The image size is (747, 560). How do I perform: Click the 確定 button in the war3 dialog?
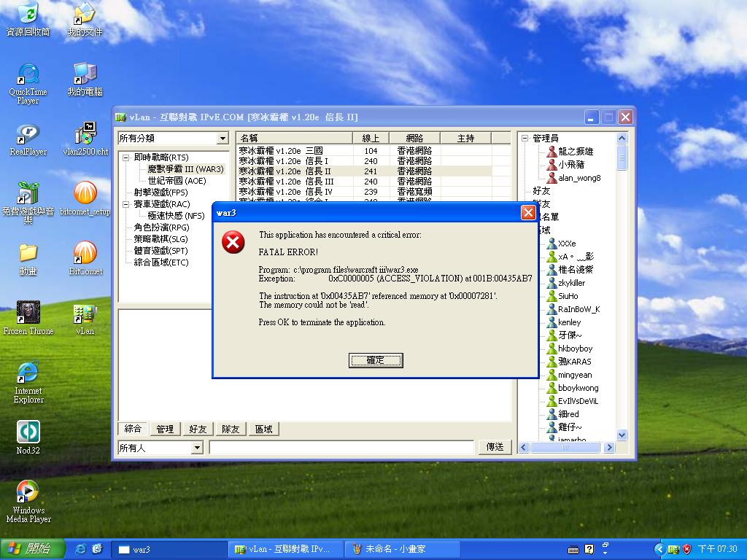tap(376, 360)
